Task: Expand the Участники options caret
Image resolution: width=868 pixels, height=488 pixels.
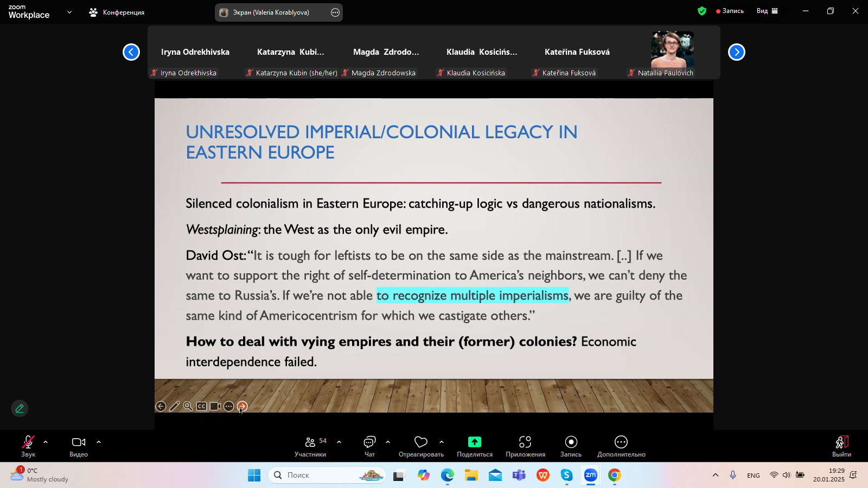Action: point(339,442)
